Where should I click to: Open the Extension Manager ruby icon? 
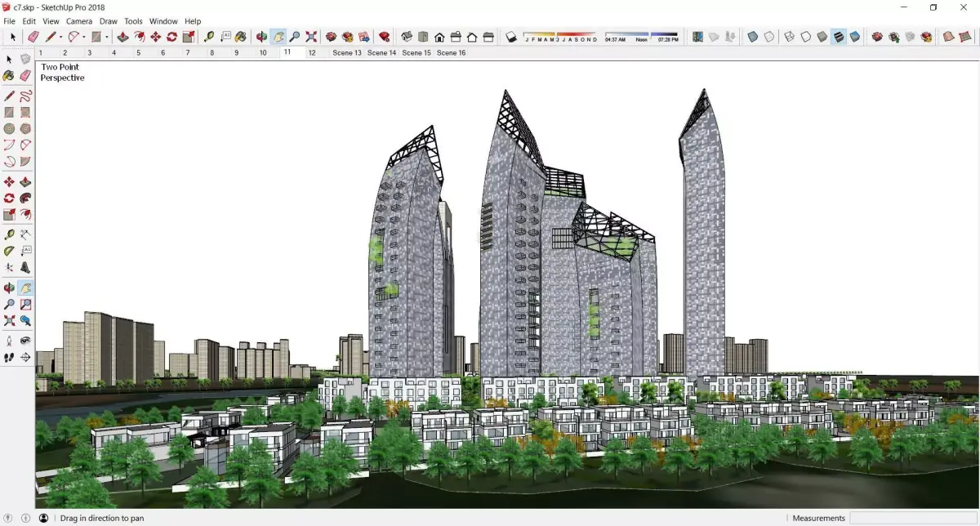click(x=384, y=37)
